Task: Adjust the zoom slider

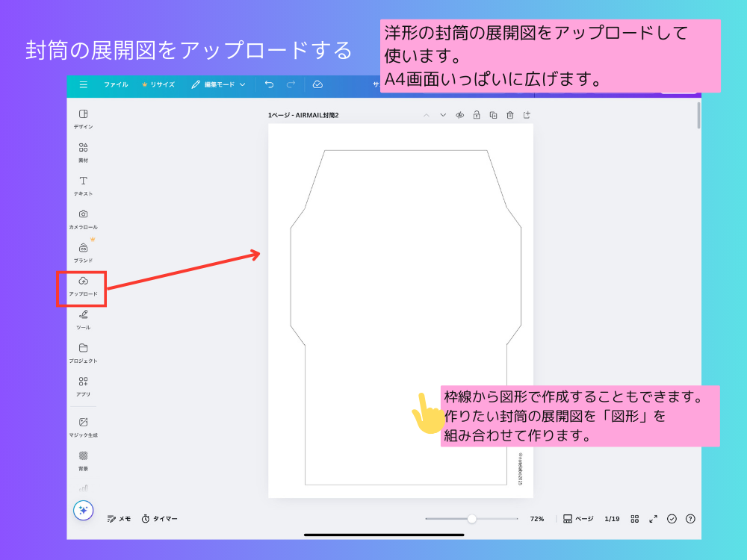Action: tap(472, 517)
